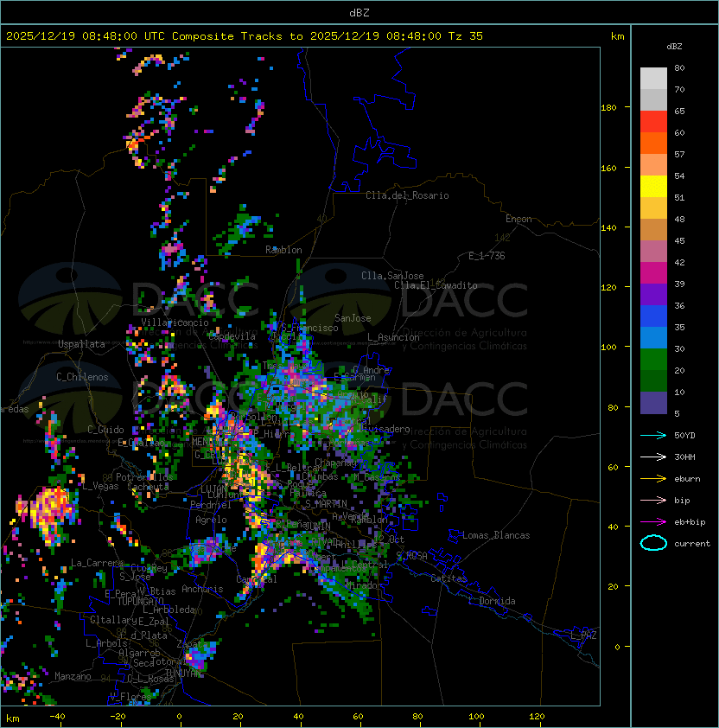The image size is (719, 728).
Task: Pick the mauve 42–45 dBZ swatch
Action: [653, 252]
